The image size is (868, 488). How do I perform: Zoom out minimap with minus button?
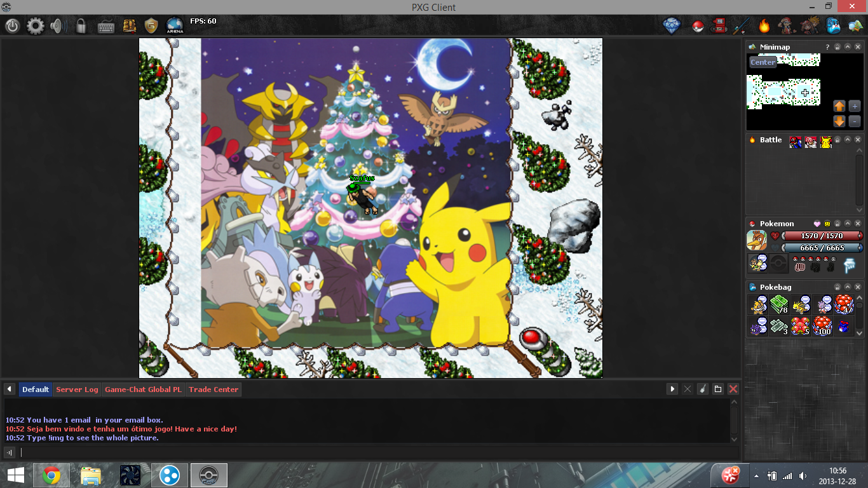point(855,121)
